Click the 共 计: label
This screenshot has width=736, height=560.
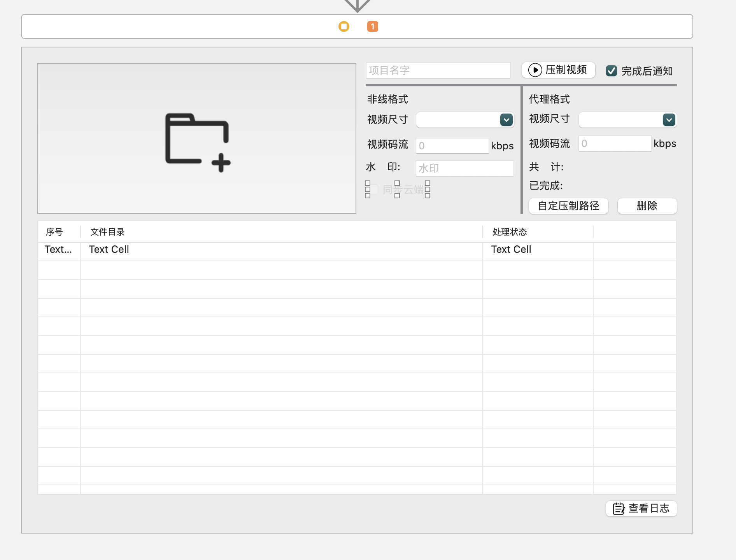click(546, 167)
